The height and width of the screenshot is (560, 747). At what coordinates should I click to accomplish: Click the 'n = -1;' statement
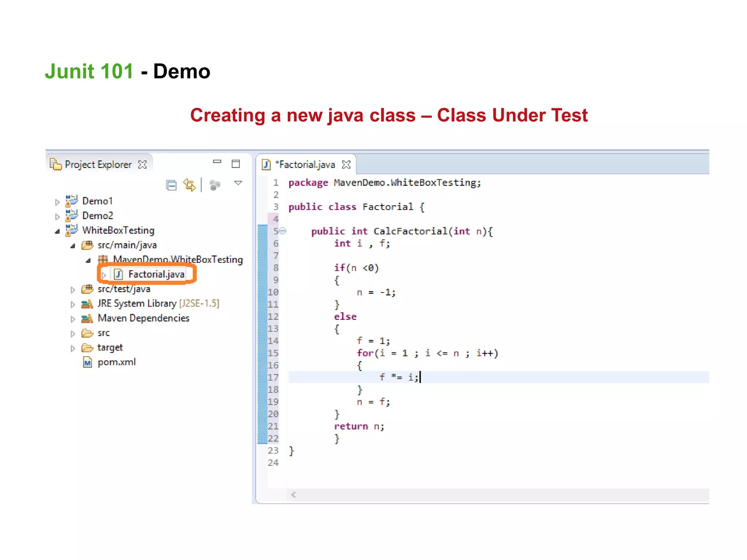click(376, 292)
